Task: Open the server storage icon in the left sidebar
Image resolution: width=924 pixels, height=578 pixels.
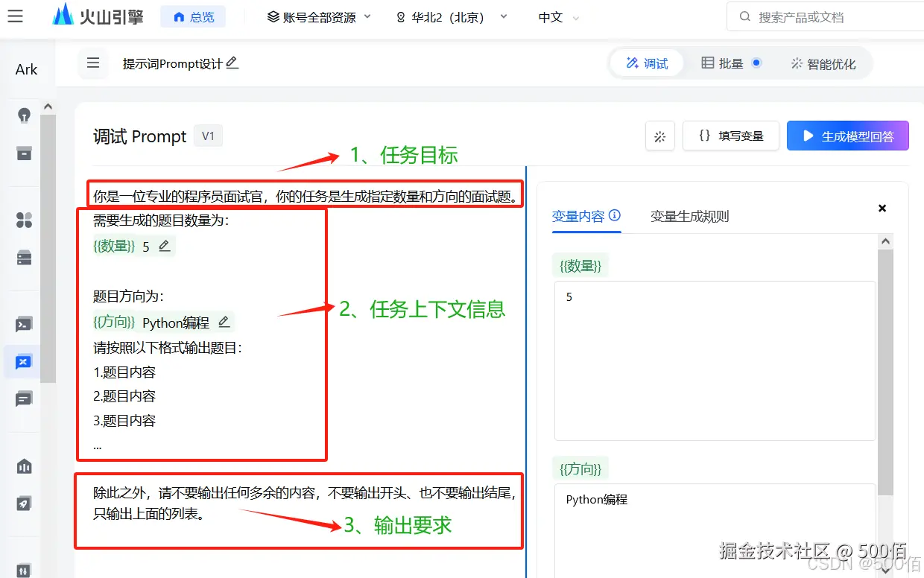Action: coord(25,257)
